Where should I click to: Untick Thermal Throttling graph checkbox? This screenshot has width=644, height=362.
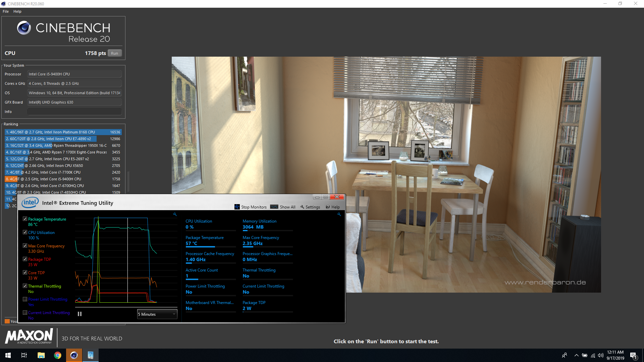pyautogui.click(x=25, y=286)
